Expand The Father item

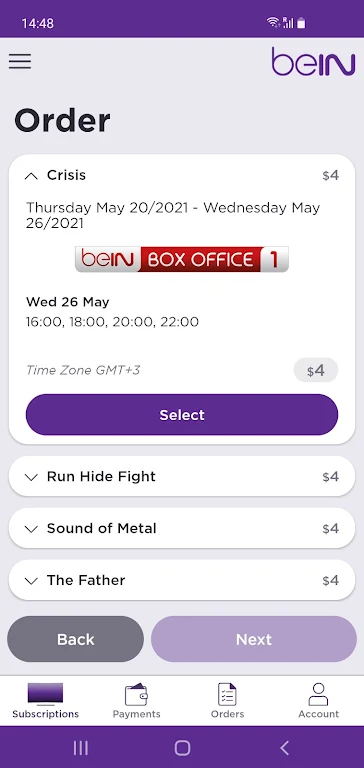pos(182,580)
